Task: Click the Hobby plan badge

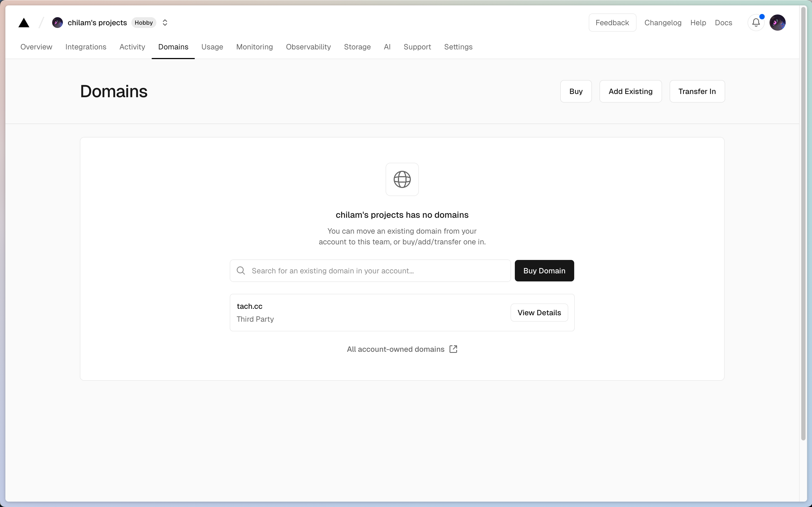Action: [143, 23]
